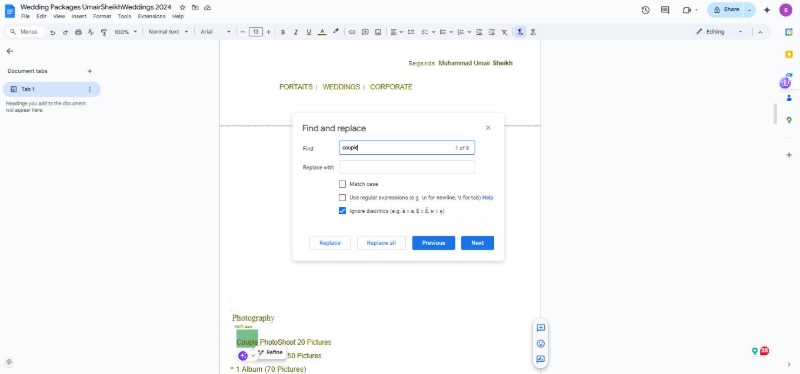Open the Edit menu
Image resolution: width=800 pixels, height=374 pixels.
[41, 16]
